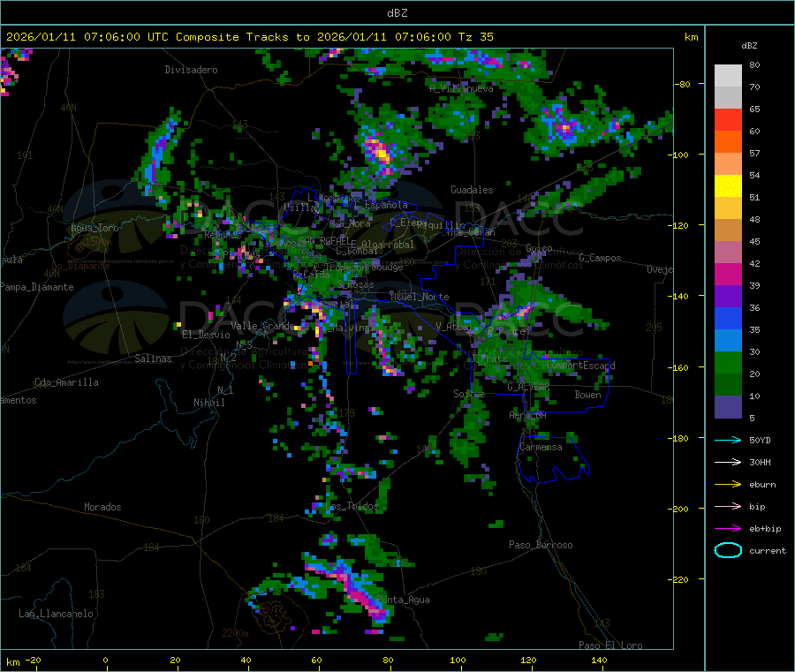Click the 'El_Desvio' map label

207,335
